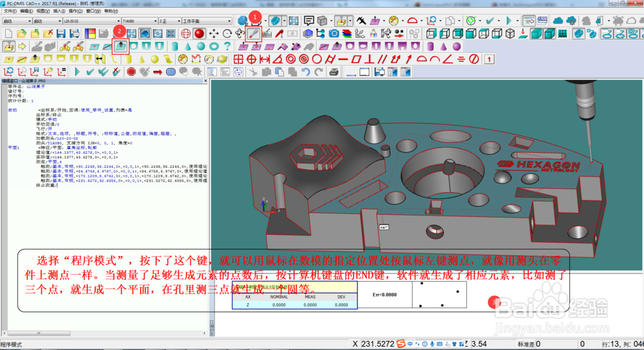
Task: Click the New file icon
Action: (x=8, y=33)
